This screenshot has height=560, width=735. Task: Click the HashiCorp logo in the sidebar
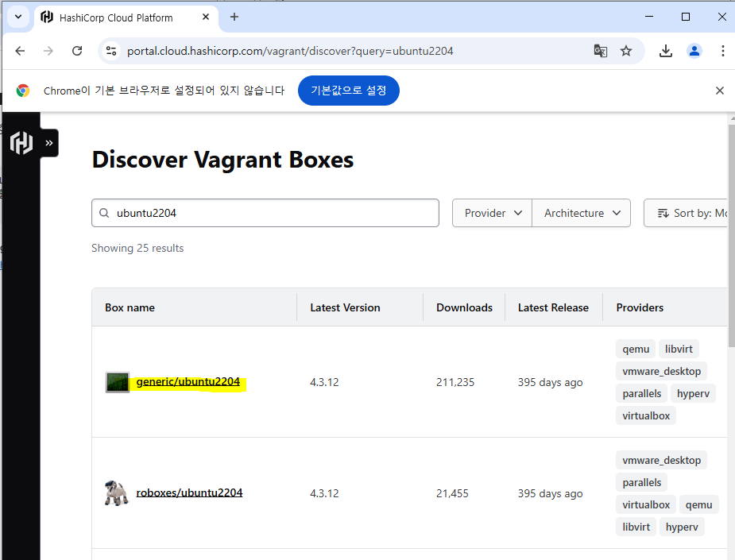pos(21,142)
